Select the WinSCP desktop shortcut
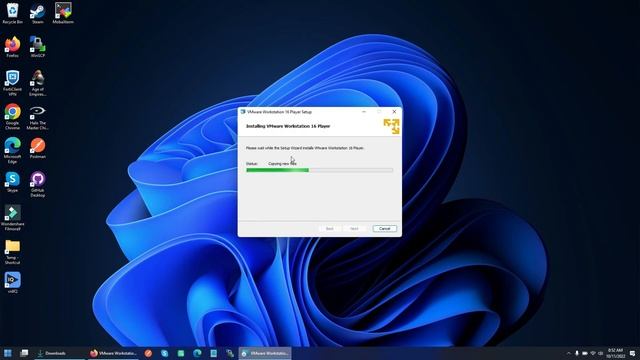 pos(38,47)
